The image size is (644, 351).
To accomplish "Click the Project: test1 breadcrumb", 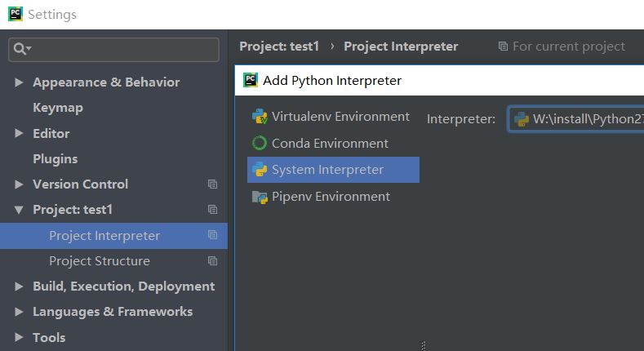I will click(x=278, y=47).
